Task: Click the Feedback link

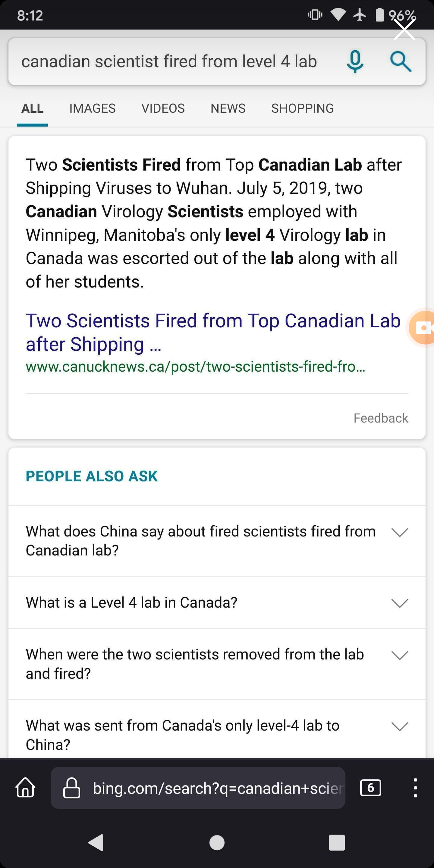Action: click(380, 418)
